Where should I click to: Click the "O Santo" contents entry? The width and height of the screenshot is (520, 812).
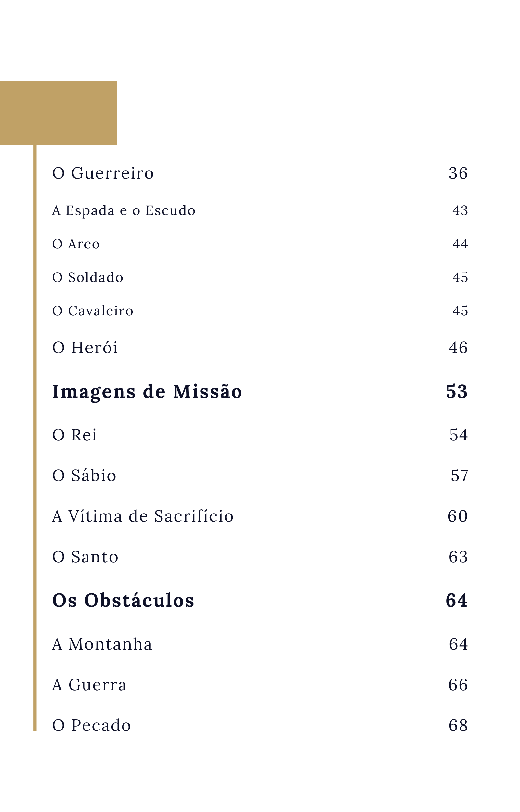[x=85, y=557]
